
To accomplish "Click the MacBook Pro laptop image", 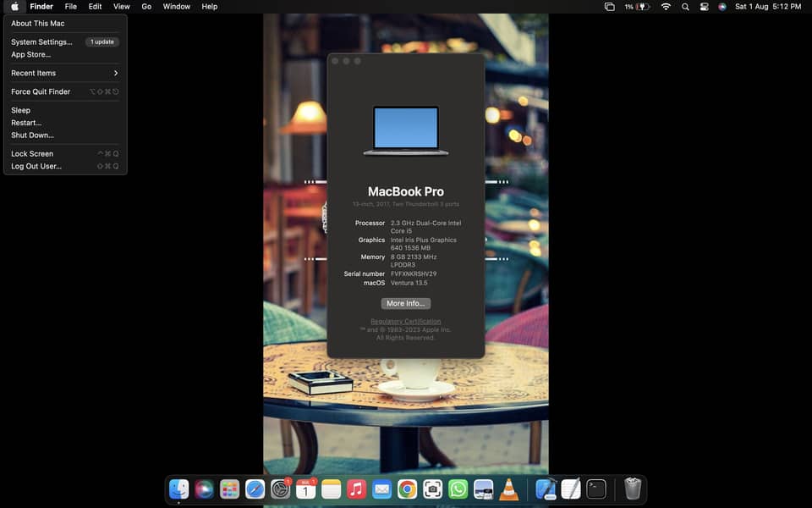I will [x=406, y=130].
